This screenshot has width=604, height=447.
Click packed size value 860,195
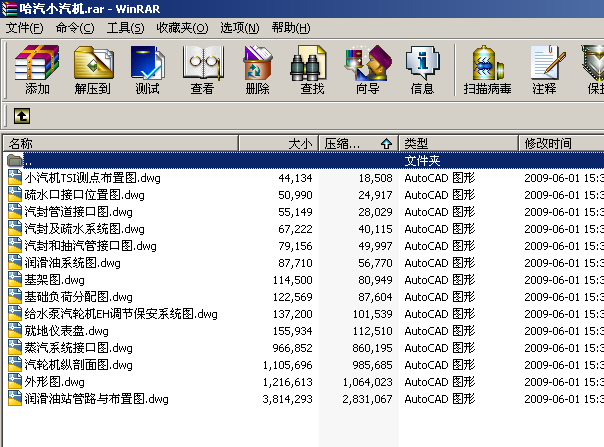click(372, 348)
